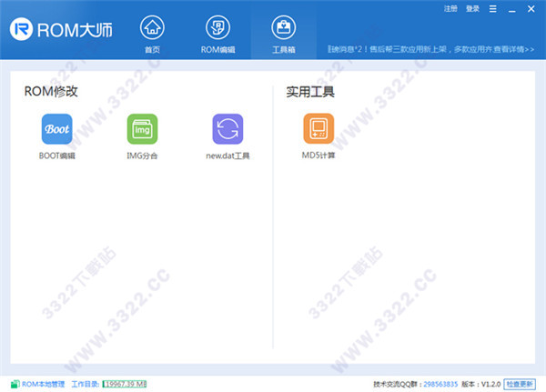546x392 pixels.
Task: Close the ROM大师 window
Action: coord(531,9)
